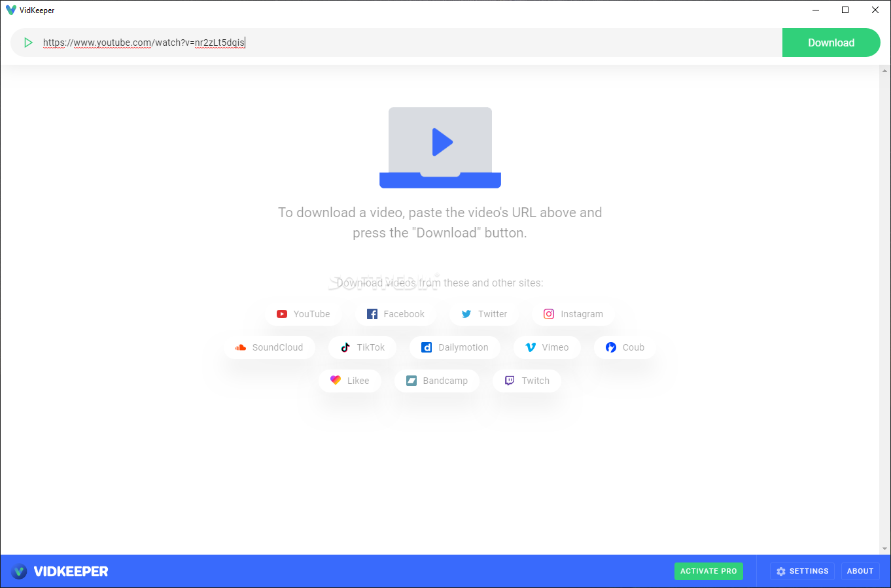Click the green Download button
Image resolution: width=891 pixels, height=588 pixels.
point(831,43)
